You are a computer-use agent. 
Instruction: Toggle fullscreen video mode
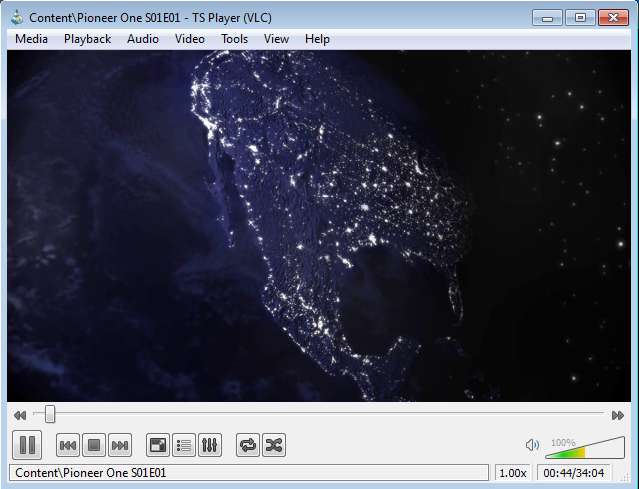pos(158,445)
